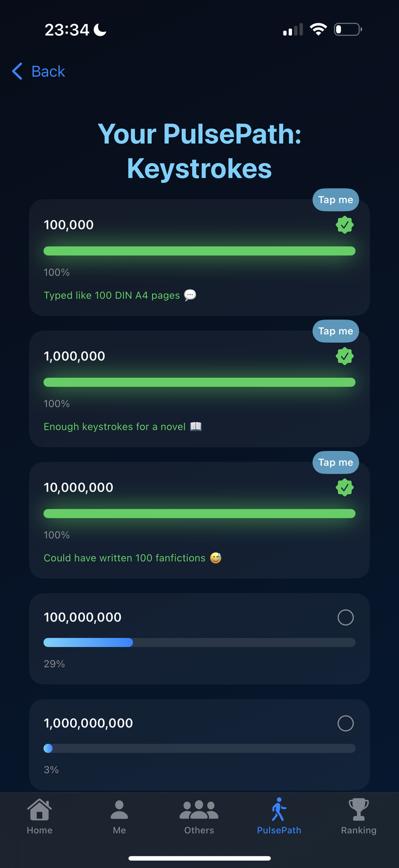Tap 'Could have written 100 fanfictions' text
The width and height of the screenshot is (399, 868).
(124, 558)
